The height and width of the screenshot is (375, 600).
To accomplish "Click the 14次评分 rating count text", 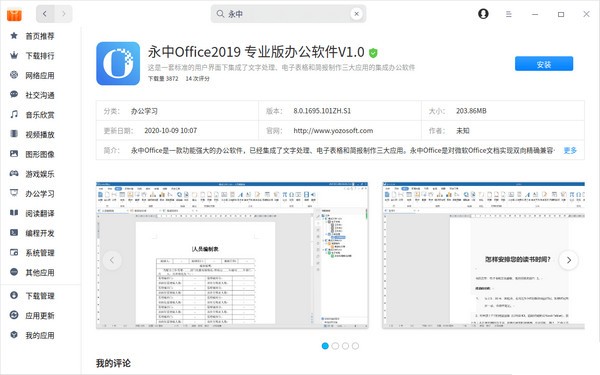I will coord(197,78).
